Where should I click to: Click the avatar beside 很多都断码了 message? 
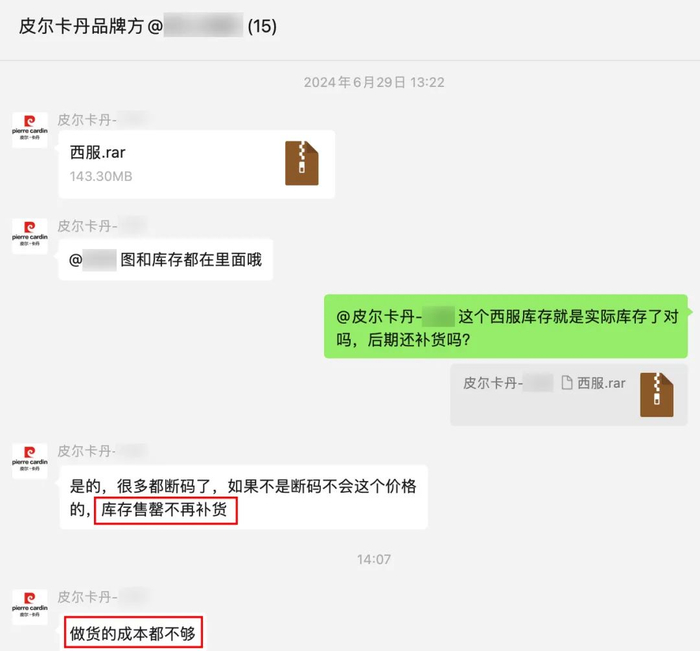[x=29, y=461]
